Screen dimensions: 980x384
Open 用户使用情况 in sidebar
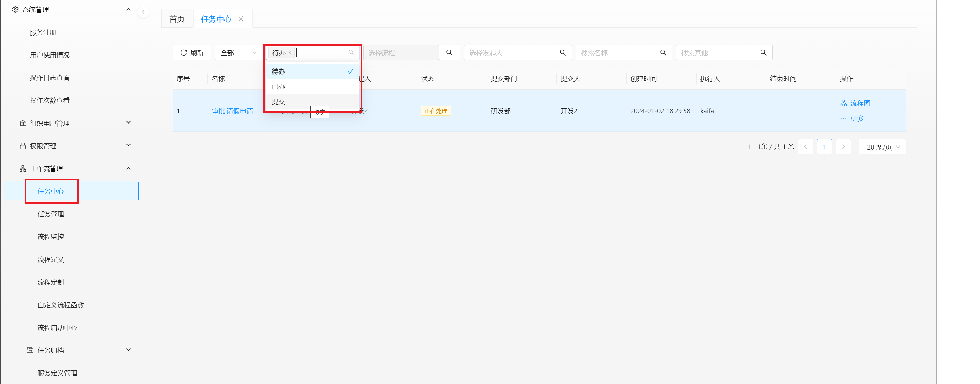[x=50, y=55]
